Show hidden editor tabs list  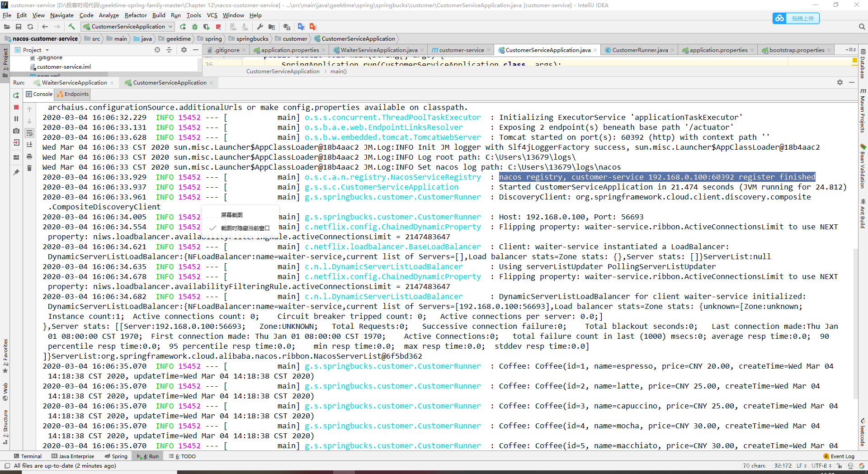point(850,50)
